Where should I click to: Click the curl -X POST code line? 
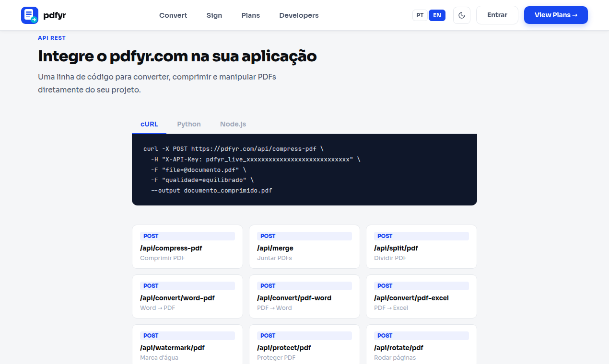coord(234,149)
